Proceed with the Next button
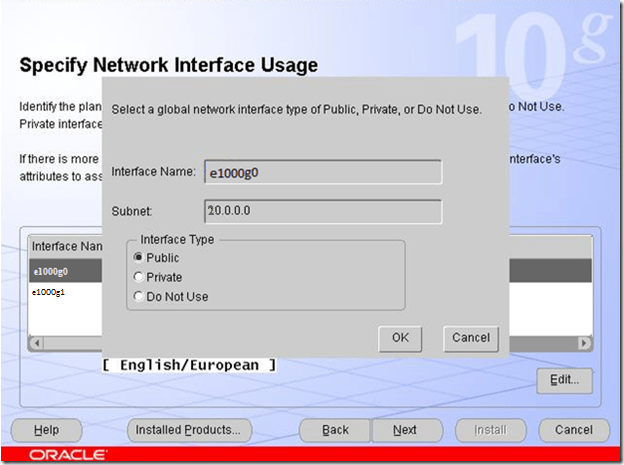624x465 pixels. pos(407,430)
